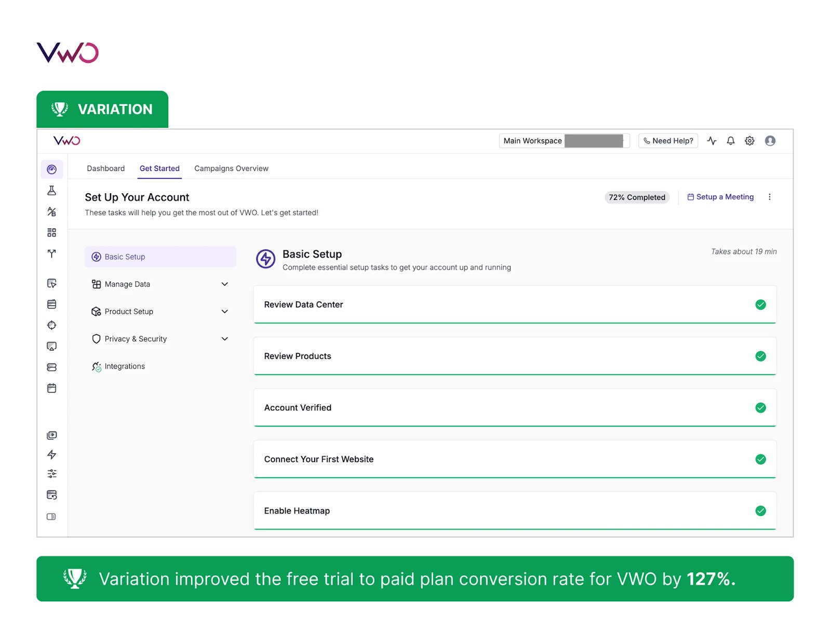Click the 72% Completed progress badge
This screenshot has height=644, width=831.
(x=637, y=197)
